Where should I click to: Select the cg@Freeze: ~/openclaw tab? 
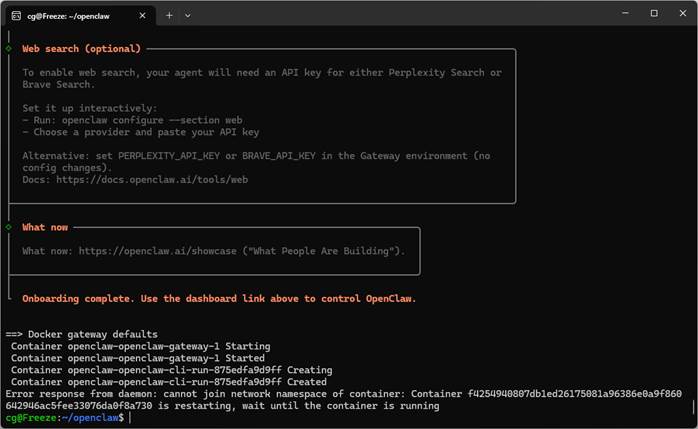[x=75, y=15]
